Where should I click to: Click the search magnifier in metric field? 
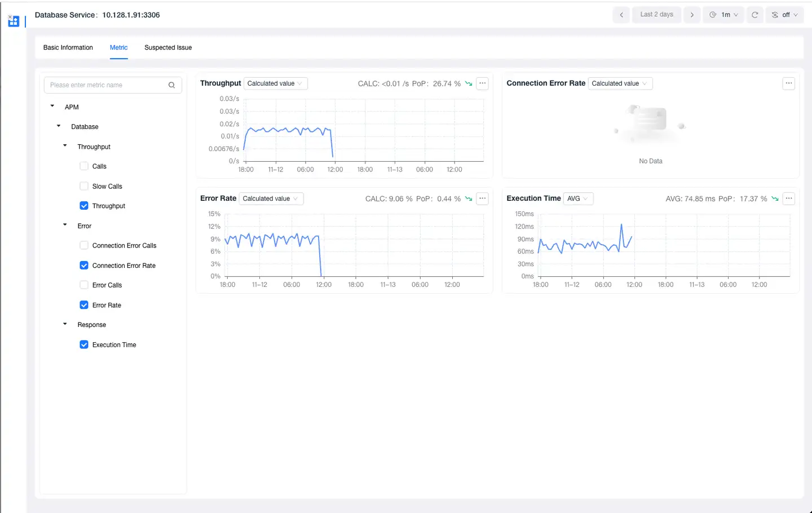point(171,85)
